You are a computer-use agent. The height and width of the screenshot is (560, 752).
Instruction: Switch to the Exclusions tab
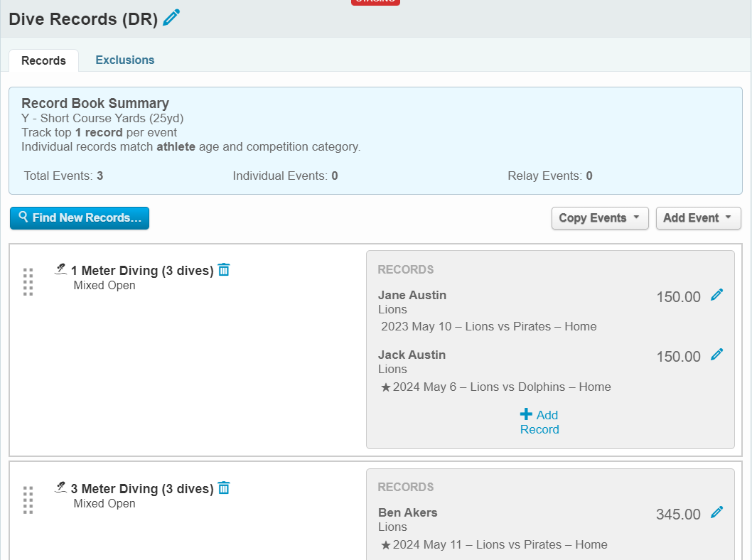point(125,60)
